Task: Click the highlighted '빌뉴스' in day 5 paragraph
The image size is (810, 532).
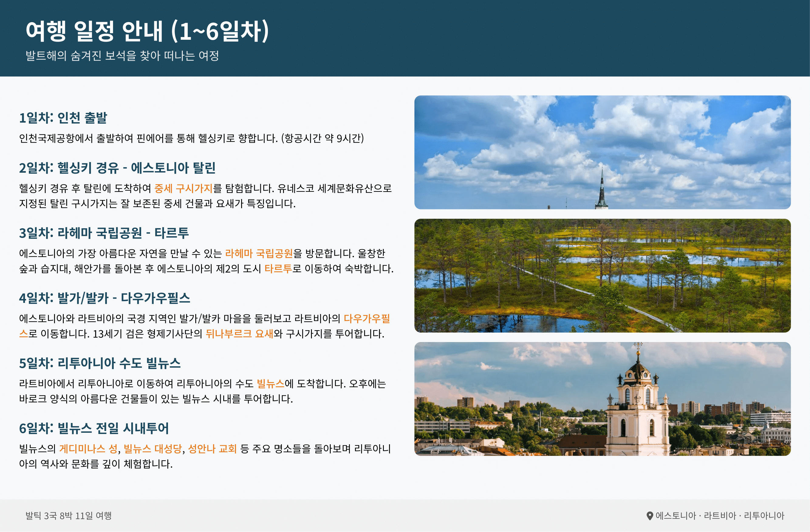Action: click(x=271, y=384)
